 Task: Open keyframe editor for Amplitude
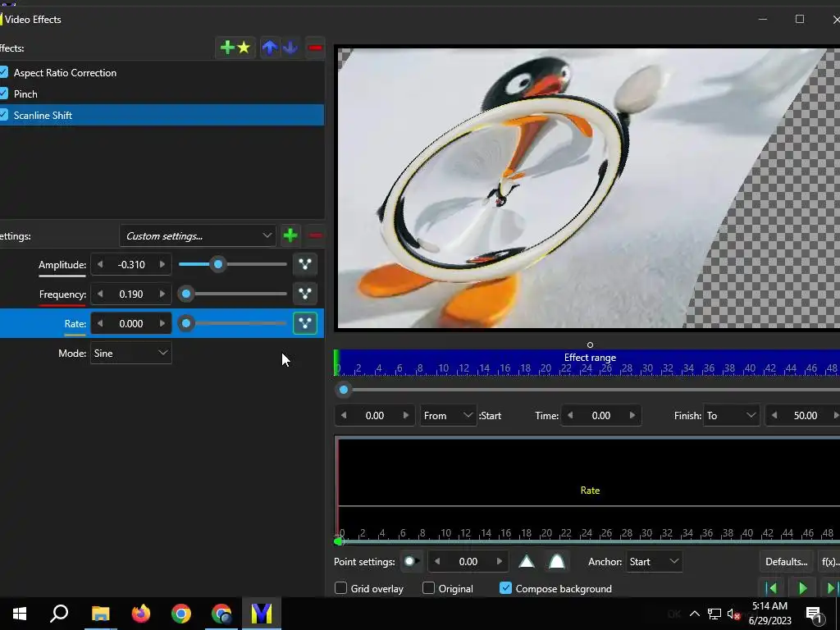tap(305, 265)
